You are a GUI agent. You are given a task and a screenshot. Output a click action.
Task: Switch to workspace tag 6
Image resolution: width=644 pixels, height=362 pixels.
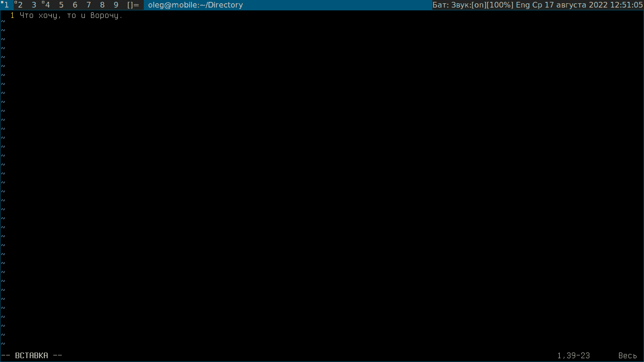tap(74, 5)
